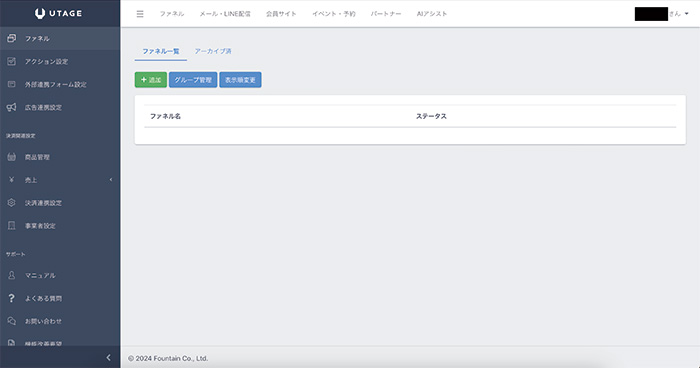Click the 2024 Fountain Co., Ltd. footer text
The height and width of the screenshot is (368, 700).
168,358
